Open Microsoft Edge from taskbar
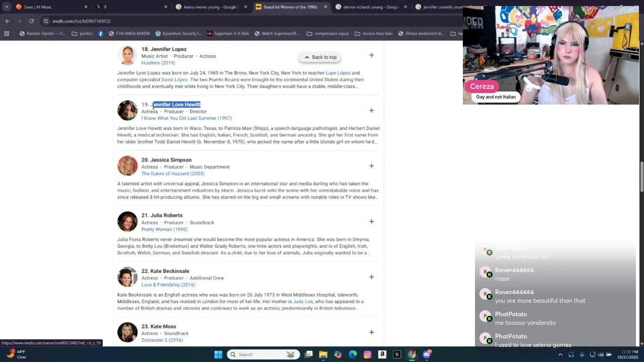644x362 pixels. [353, 354]
